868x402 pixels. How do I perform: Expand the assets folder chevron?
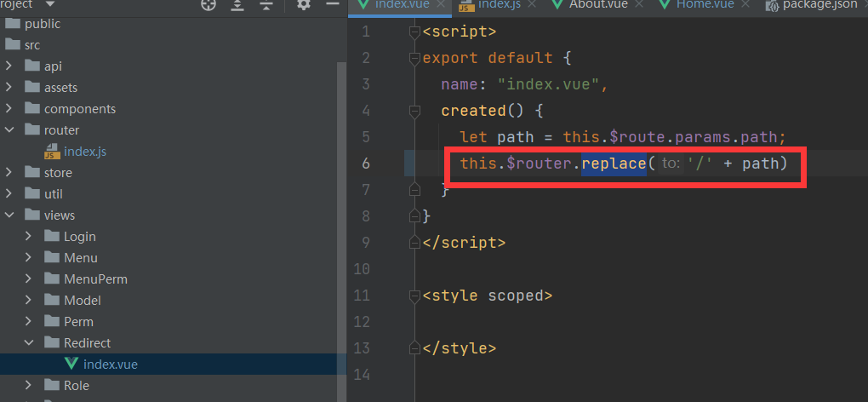9,88
